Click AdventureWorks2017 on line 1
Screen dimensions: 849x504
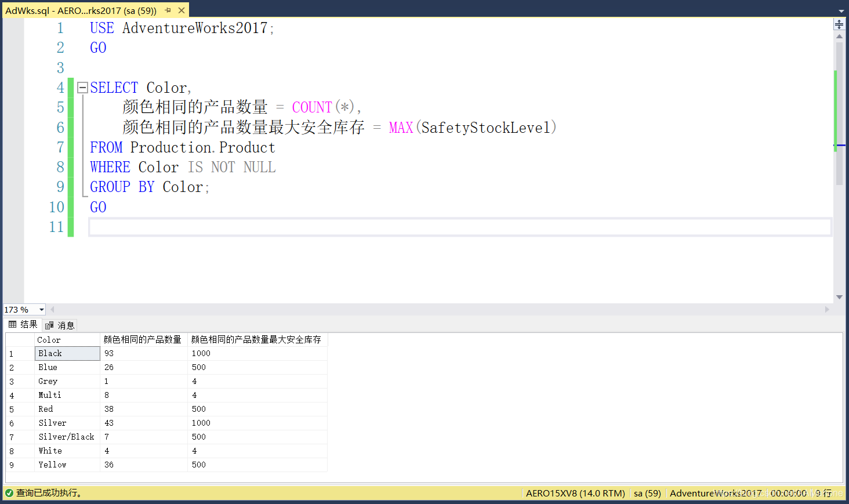(195, 28)
